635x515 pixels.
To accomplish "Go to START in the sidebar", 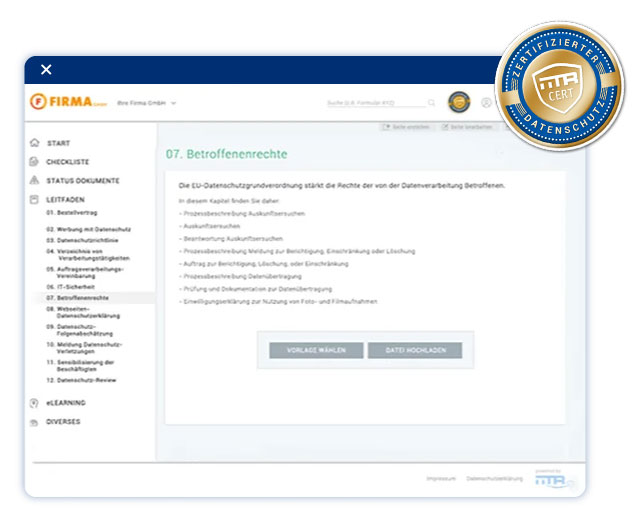I will coord(58,143).
